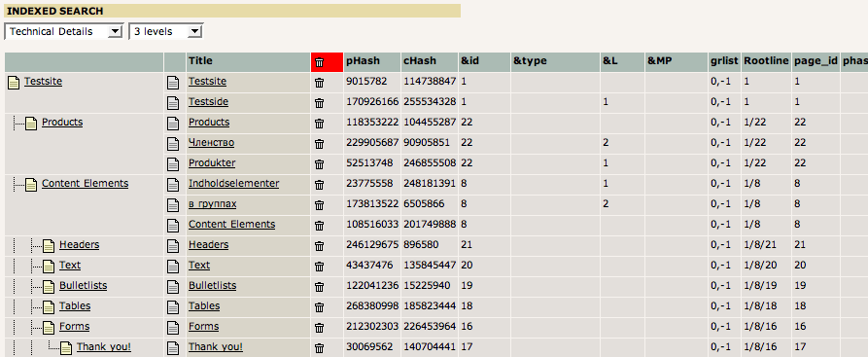The width and height of the screenshot is (868, 357).
Task: Open the 3 levels depth dropdown
Action: coord(166,31)
